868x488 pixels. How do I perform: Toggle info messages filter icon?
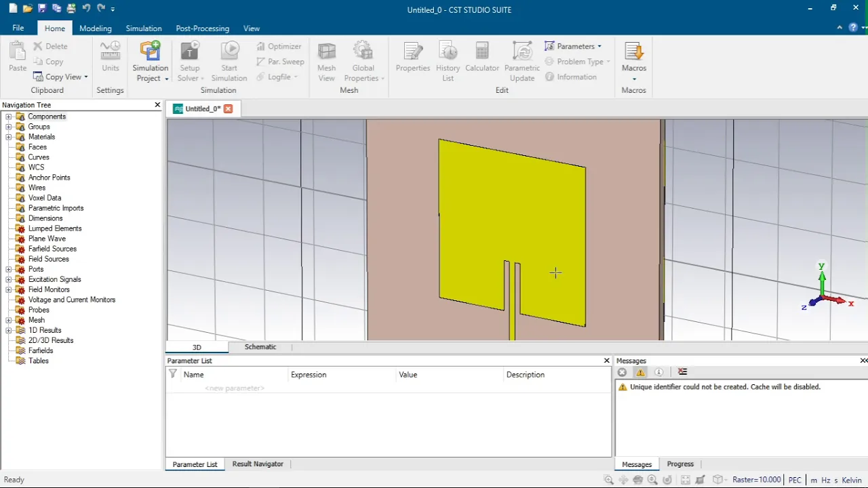658,372
